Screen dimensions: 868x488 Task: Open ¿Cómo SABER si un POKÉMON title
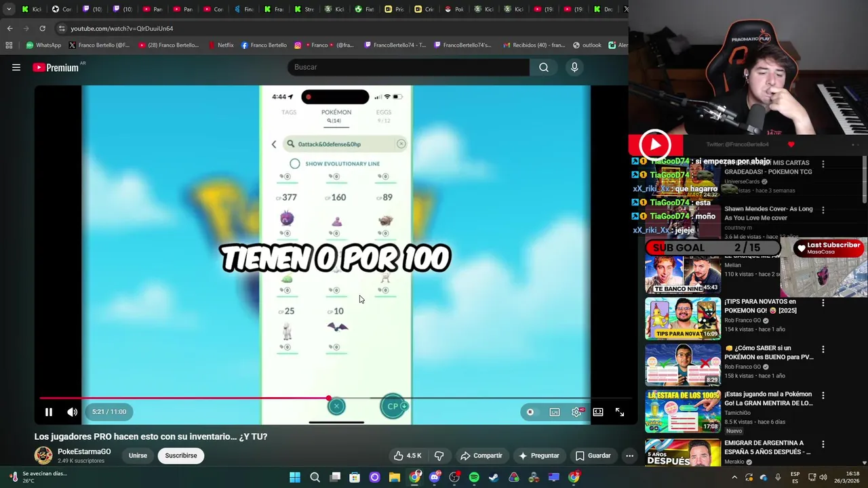point(769,352)
